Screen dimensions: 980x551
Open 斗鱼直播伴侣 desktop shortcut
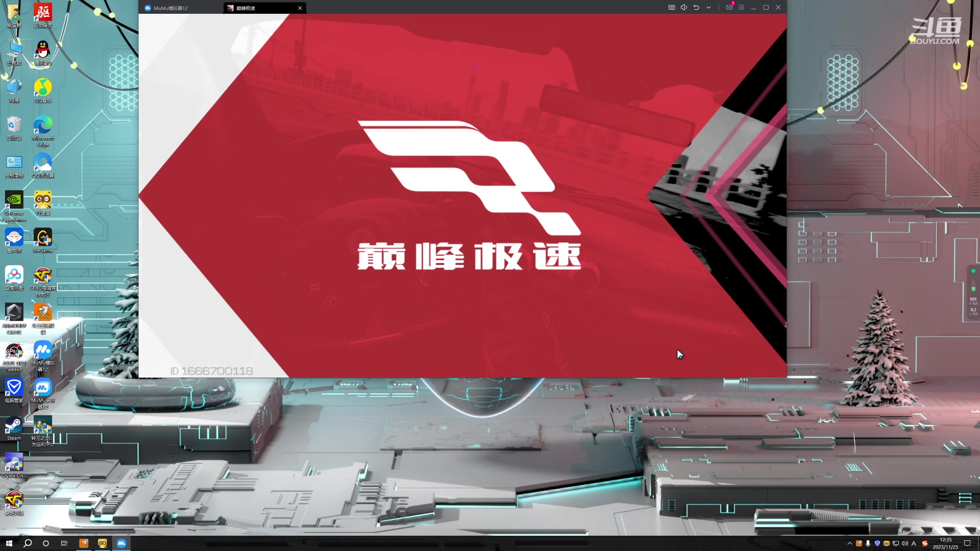(43, 319)
